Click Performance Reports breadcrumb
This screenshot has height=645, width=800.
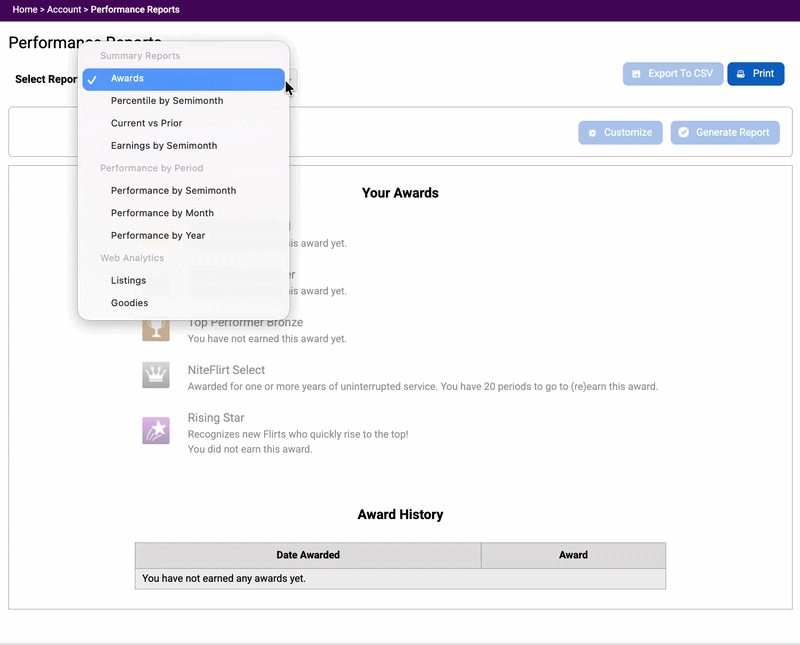(x=135, y=10)
